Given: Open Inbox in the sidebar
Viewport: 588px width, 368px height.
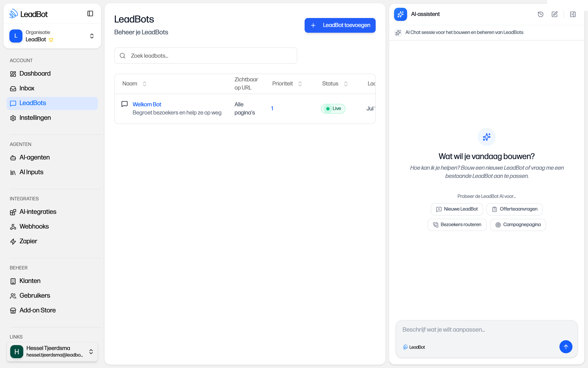Looking at the screenshot, I should click(52, 88).
